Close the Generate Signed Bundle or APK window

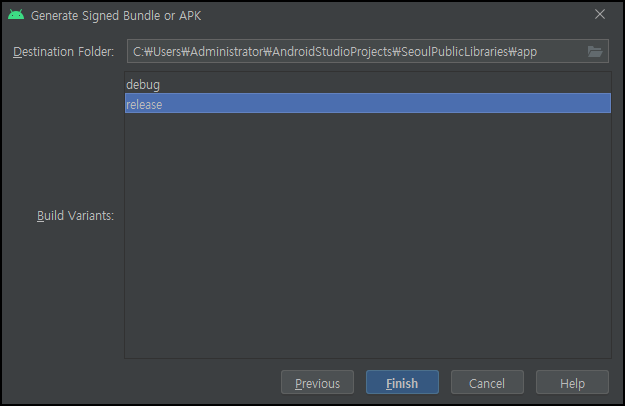599,15
